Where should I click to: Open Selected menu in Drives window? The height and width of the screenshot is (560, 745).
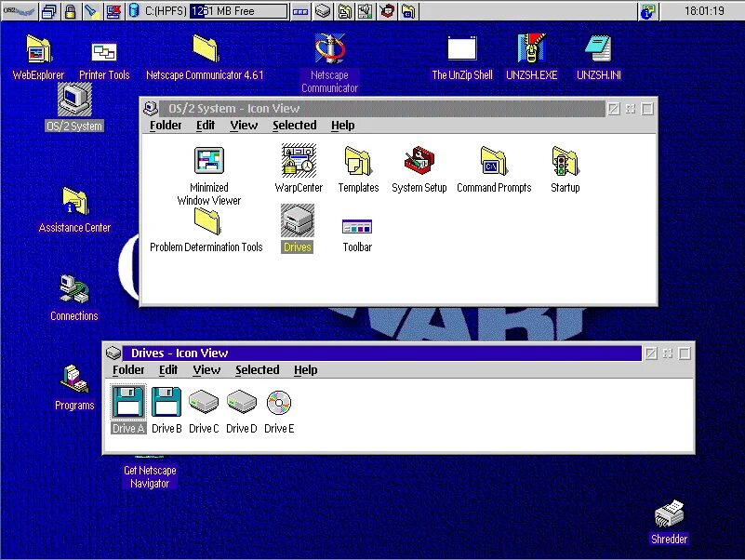coord(258,370)
